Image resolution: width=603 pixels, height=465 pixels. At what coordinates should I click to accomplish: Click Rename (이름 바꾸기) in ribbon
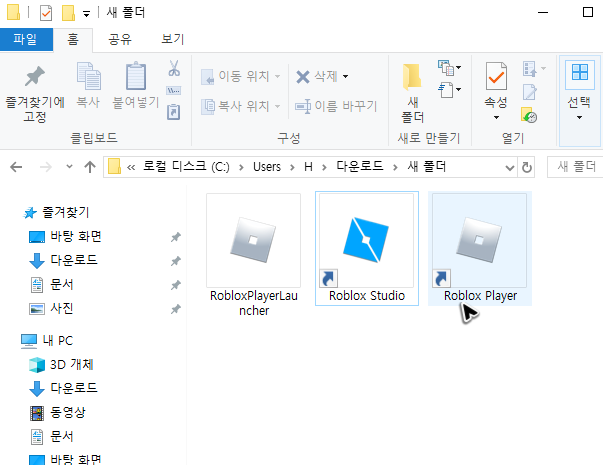coord(336,106)
